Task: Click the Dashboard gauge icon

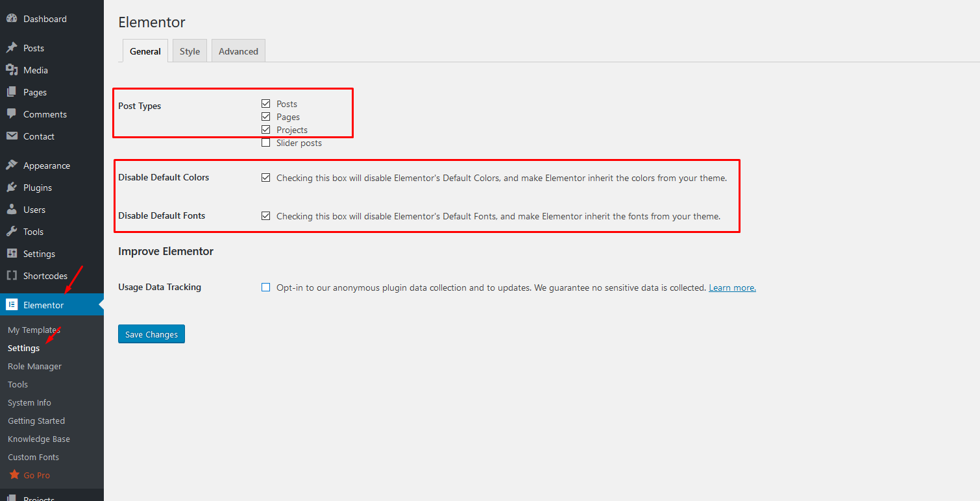Action: click(x=12, y=19)
